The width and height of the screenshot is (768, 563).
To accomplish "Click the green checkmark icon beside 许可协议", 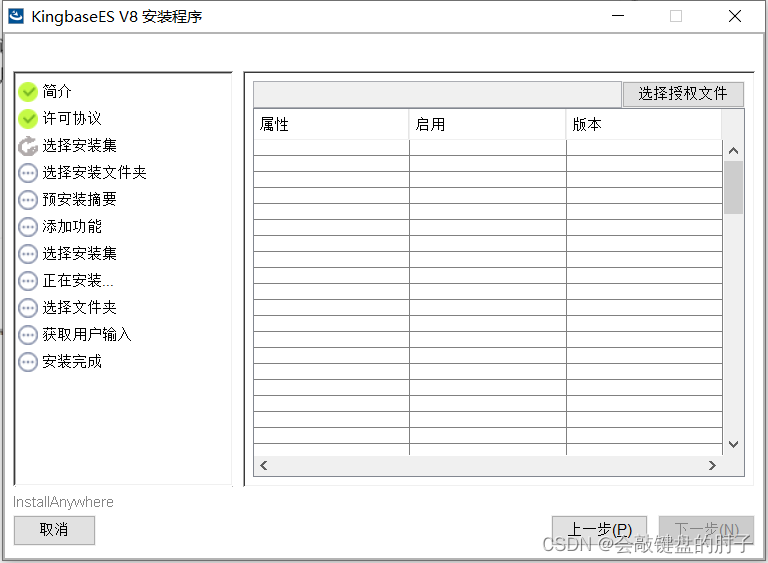I will pos(28,119).
